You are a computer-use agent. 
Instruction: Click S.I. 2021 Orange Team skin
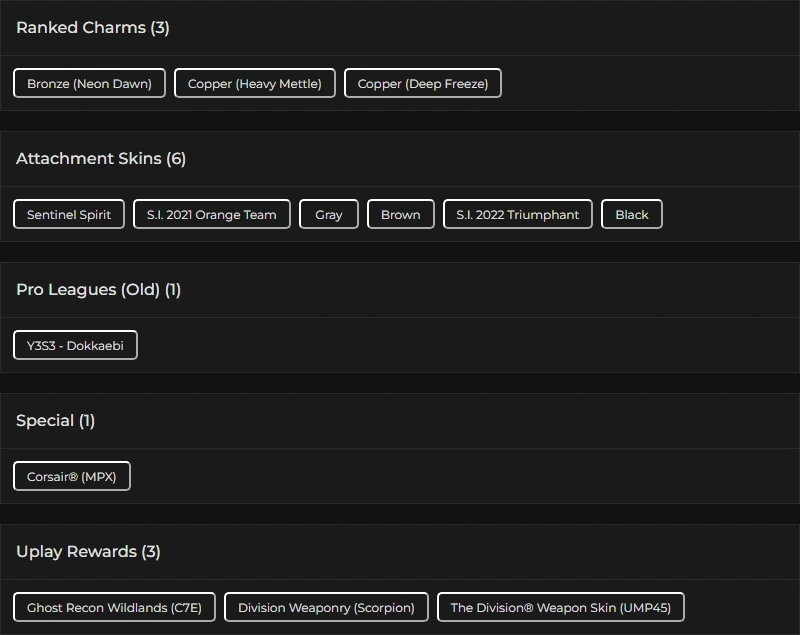point(212,215)
